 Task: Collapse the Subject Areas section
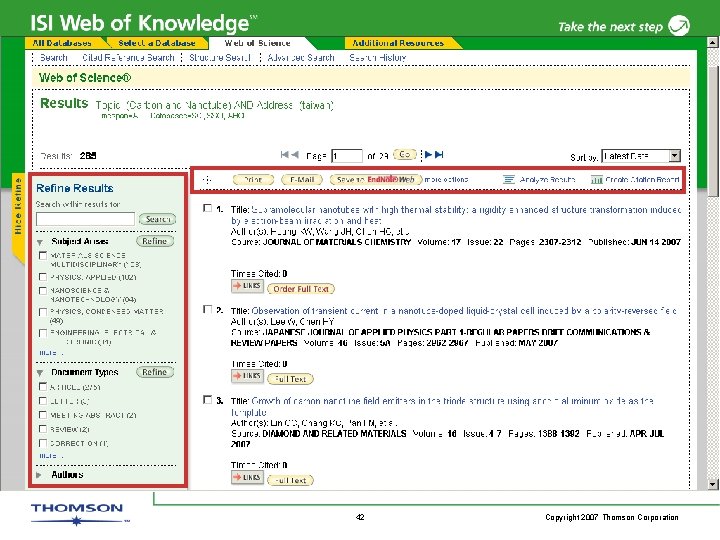point(40,242)
